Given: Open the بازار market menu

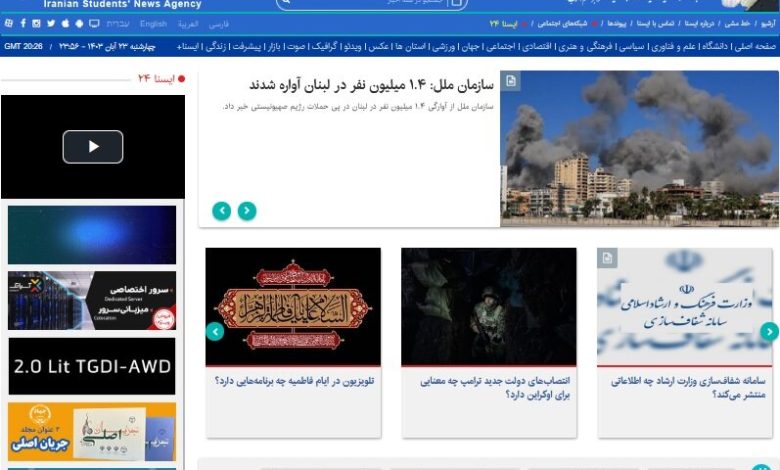Looking at the screenshot, I should coord(274,46).
